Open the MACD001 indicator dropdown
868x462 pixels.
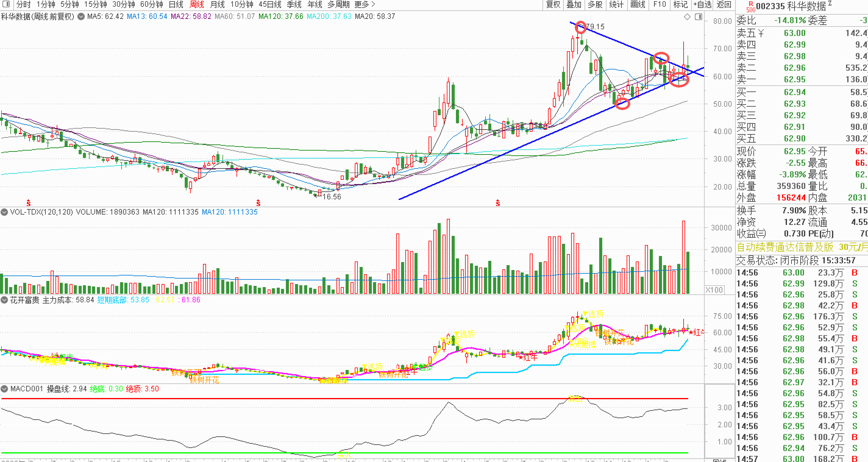coord(4,389)
